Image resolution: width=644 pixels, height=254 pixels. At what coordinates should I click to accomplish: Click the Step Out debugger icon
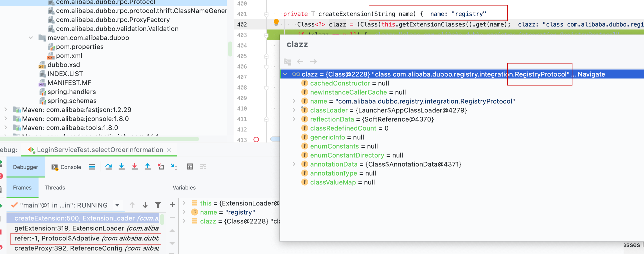click(147, 167)
